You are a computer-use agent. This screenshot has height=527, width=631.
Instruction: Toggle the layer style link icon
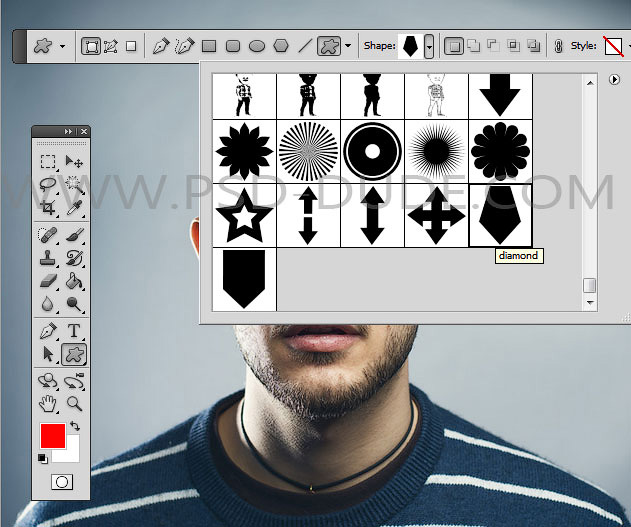(560, 46)
